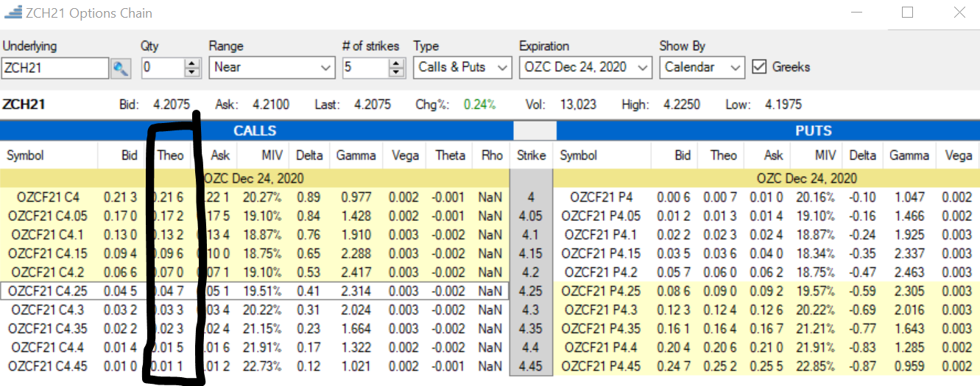Screen dimensions: 980x386
Task: Click the 0.08 6 bid for P4.25
Action: pos(674,291)
